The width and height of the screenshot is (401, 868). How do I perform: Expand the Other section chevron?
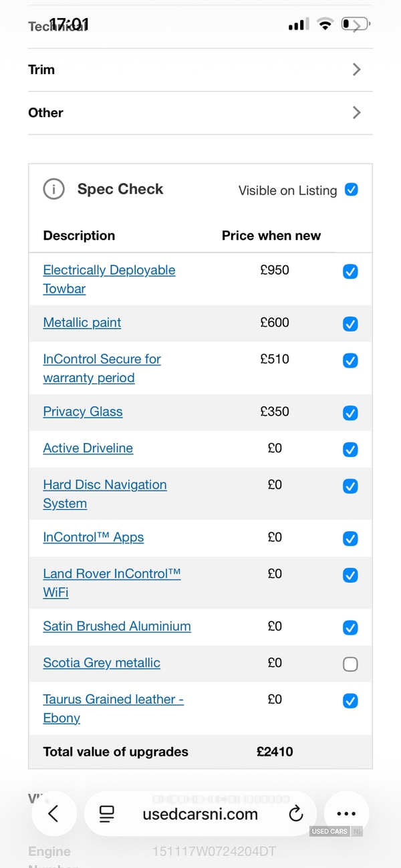click(356, 112)
